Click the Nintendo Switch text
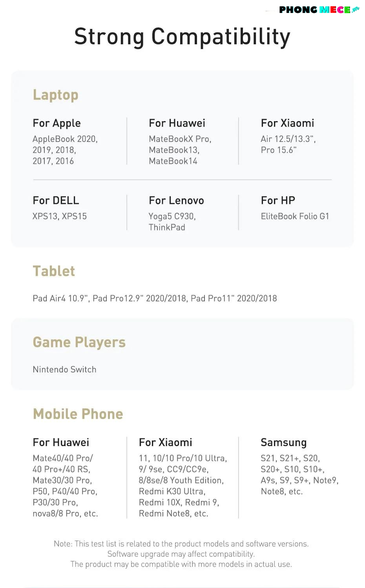The image size is (365, 588). point(65,369)
